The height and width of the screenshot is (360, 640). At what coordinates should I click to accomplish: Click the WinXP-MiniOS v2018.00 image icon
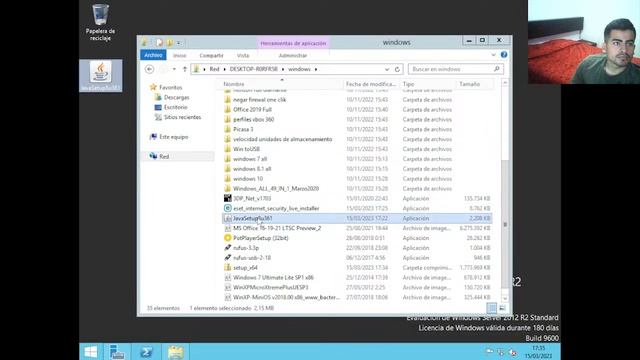tap(228, 297)
